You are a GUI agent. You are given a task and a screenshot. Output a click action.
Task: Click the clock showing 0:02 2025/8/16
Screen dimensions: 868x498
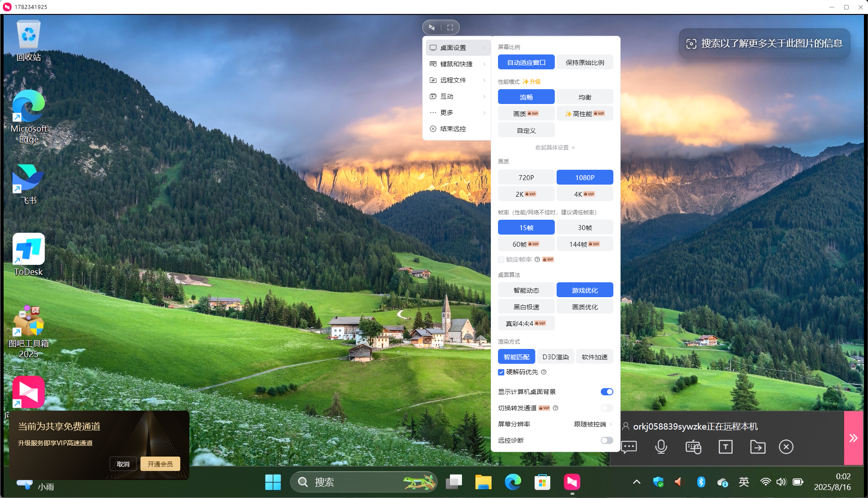pyautogui.click(x=832, y=482)
